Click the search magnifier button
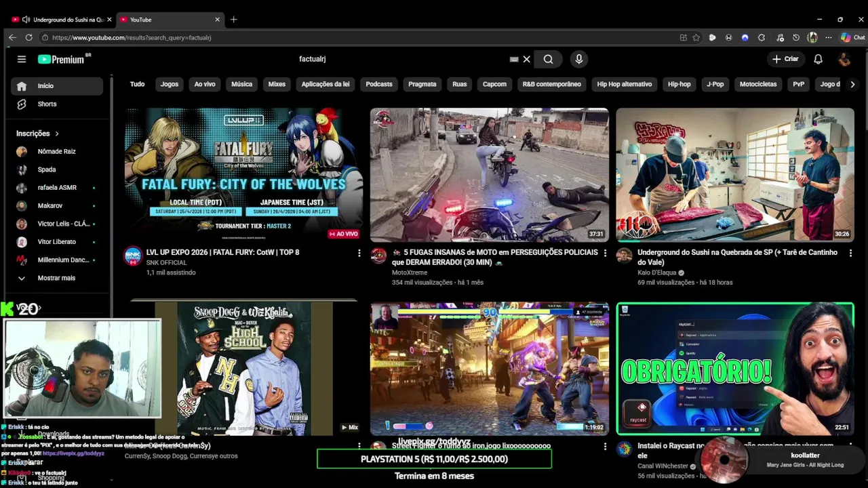The height and width of the screenshot is (488, 868). (x=548, y=59)
